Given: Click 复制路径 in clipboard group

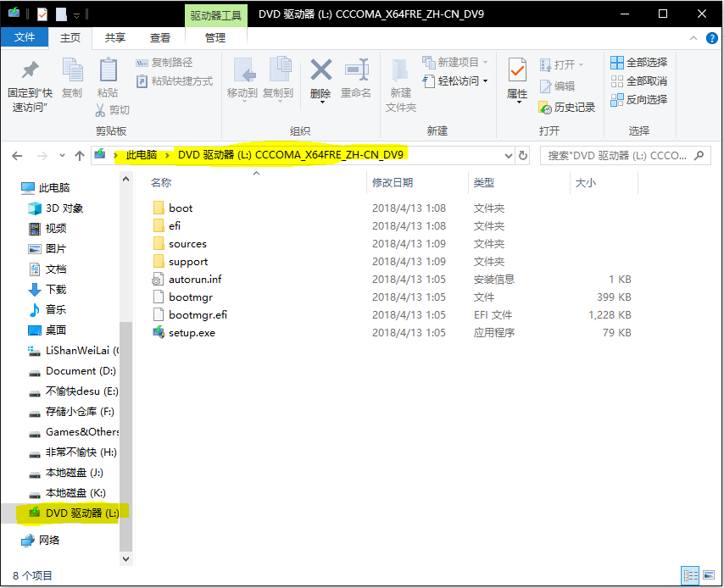Looking at the screenshot, I should tap(164, 63).
